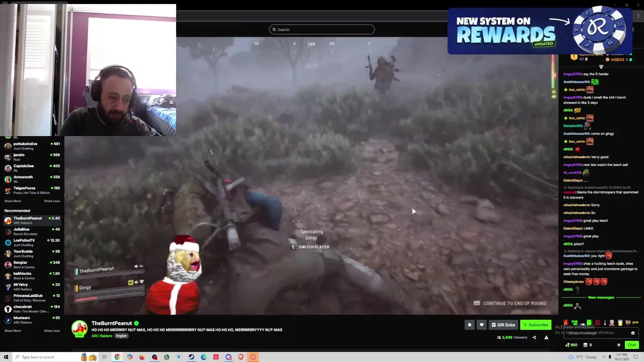
Task: Show hidden system tray icons chevron
Action: coord(603,357)
